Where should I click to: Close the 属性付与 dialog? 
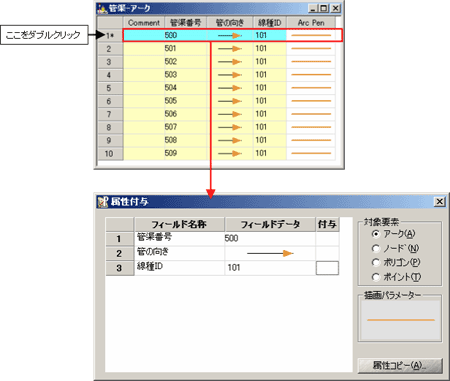tap(440, 202)
